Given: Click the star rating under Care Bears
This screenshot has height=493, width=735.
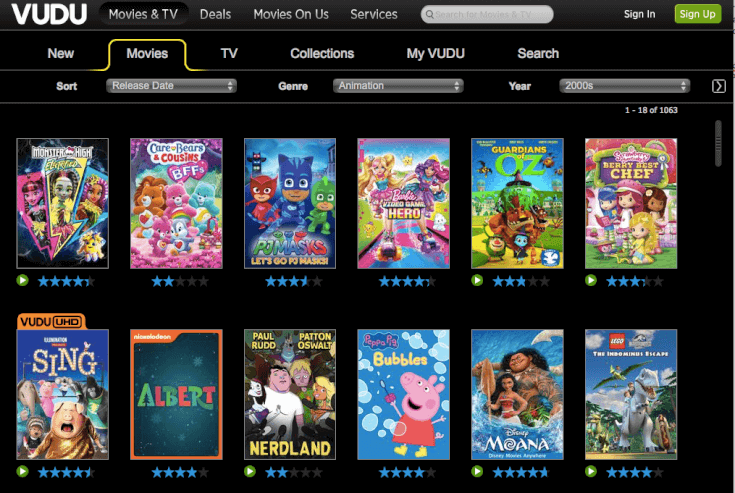Looking at the screenshot, I should (x=180, y=282).
